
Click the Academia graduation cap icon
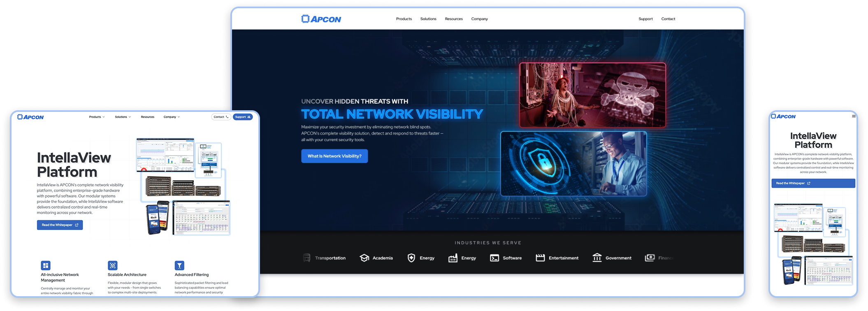(x=364, y=258)
